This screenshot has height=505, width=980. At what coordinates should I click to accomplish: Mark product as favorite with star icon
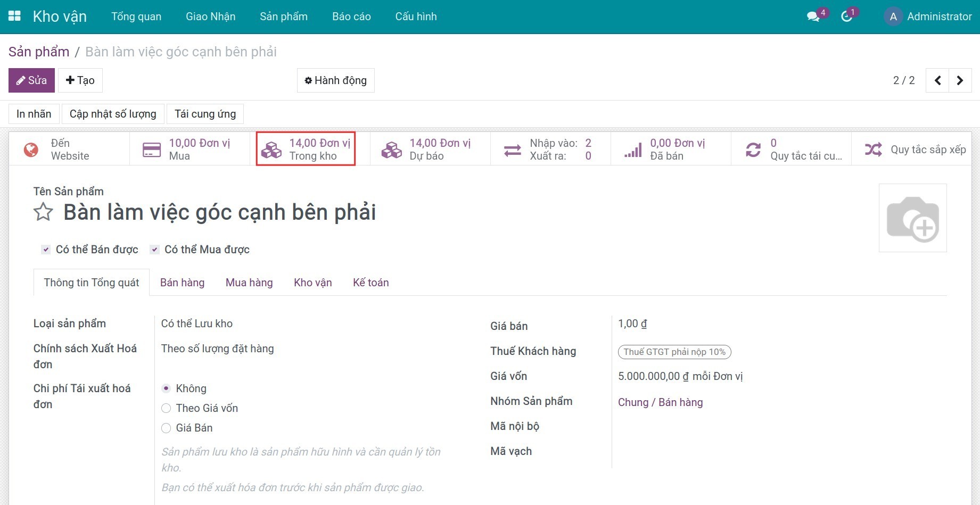43,212
